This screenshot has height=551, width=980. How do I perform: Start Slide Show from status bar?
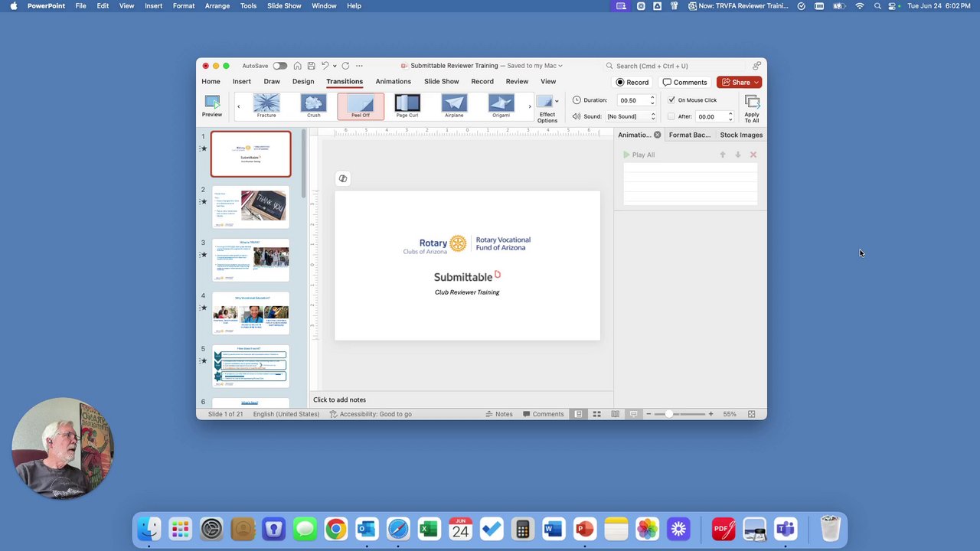point(633,414)
